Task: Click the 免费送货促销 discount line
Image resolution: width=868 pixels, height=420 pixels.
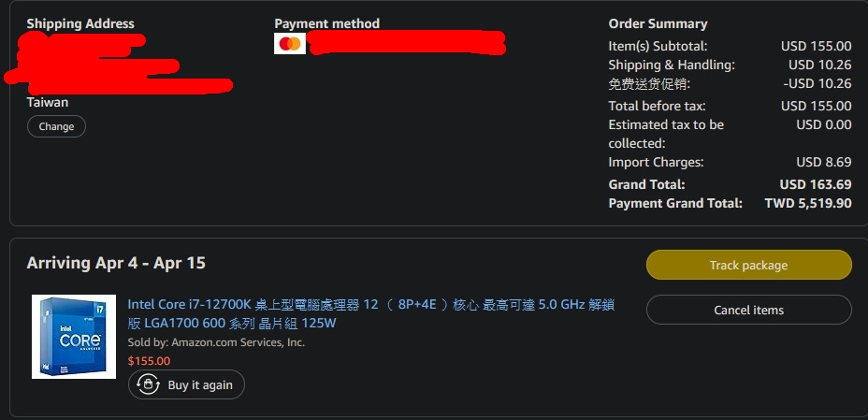Action: click(730, 83)
